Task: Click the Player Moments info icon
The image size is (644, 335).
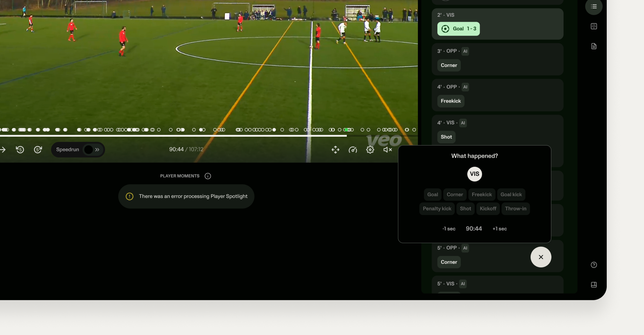Action: (x=208, y=176)
